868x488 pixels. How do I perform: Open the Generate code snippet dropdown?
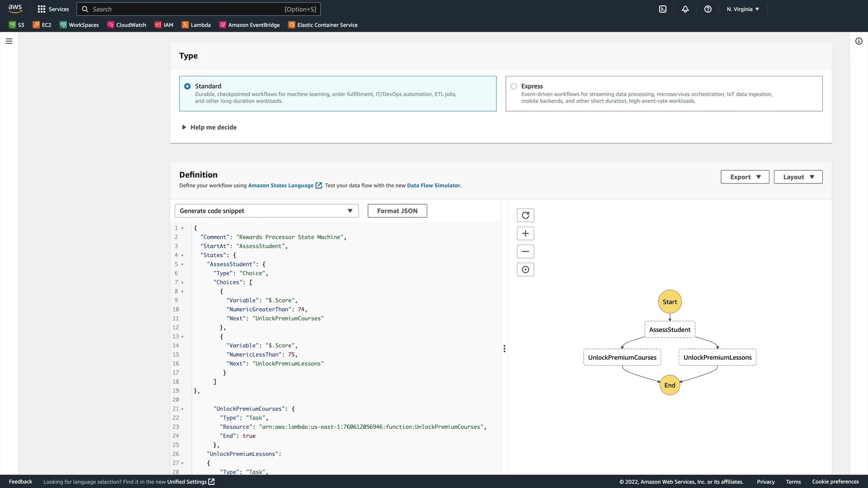tap(266, 211)
